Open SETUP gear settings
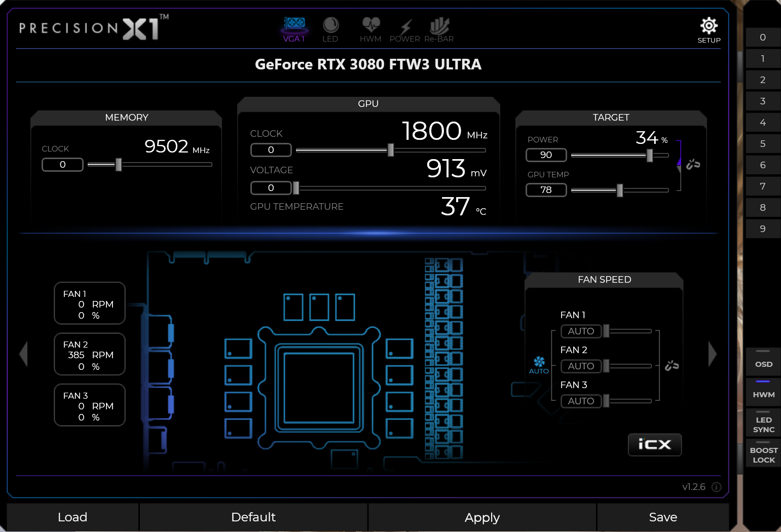 point(709,30)
